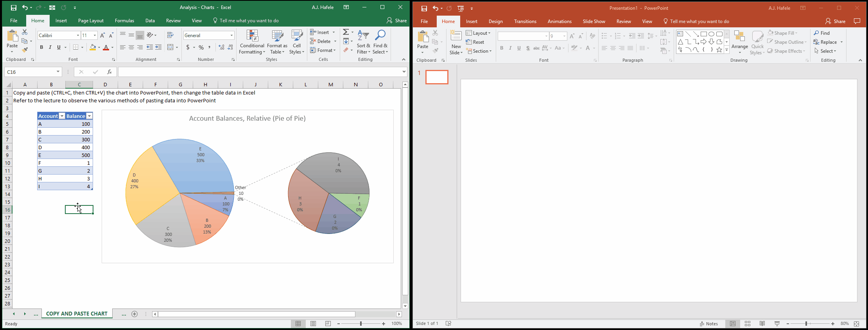The image size is (868, 330).
Task: Open Excel Page Layout tab
Action: pos(91,21)
